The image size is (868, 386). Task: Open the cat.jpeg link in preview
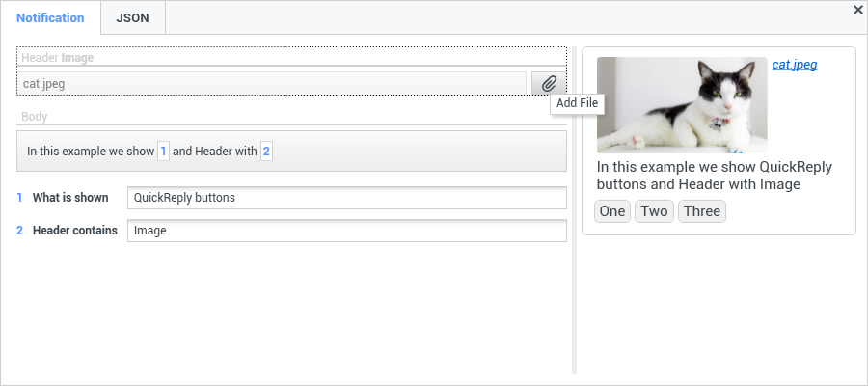(795, 65)
